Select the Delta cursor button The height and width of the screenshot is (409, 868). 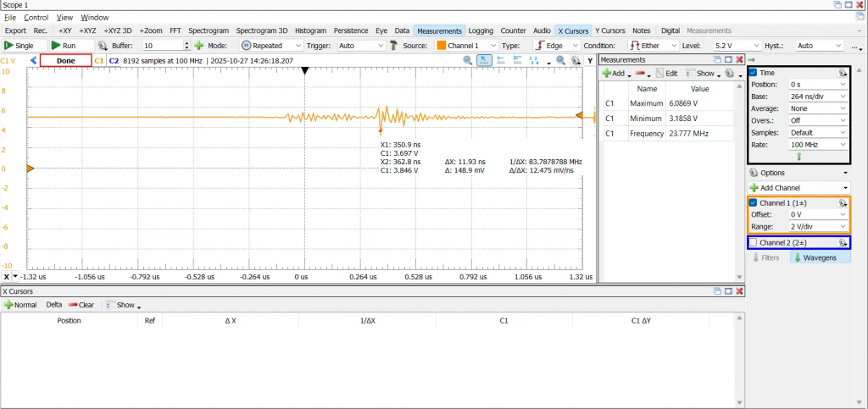point(53,305)
